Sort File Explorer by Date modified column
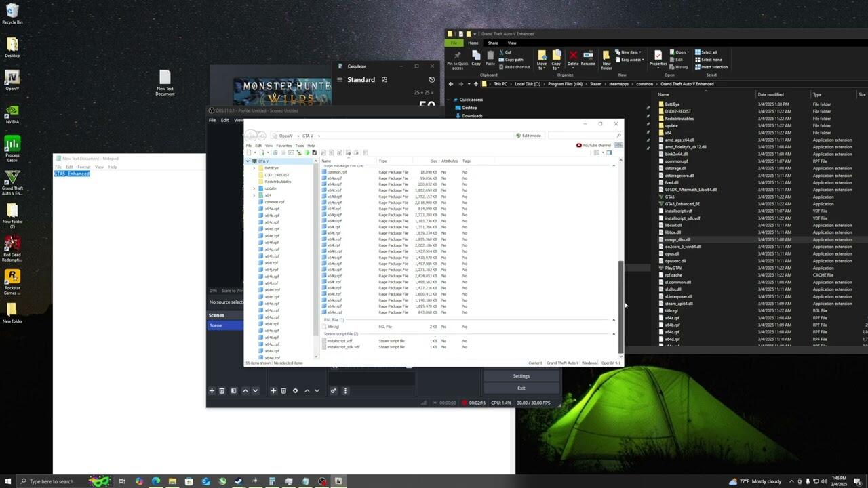The height and width of the screenshot is (488, 868). (x=770, y=95)
